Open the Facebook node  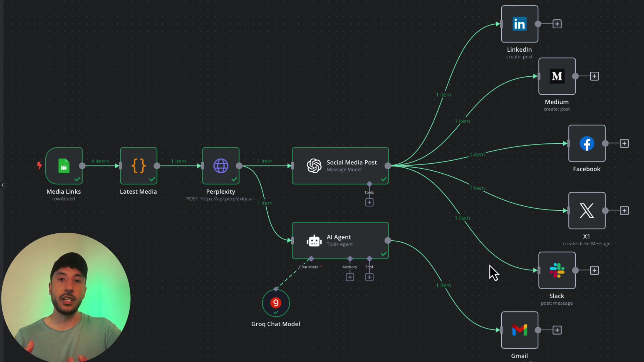coord(587,143)
